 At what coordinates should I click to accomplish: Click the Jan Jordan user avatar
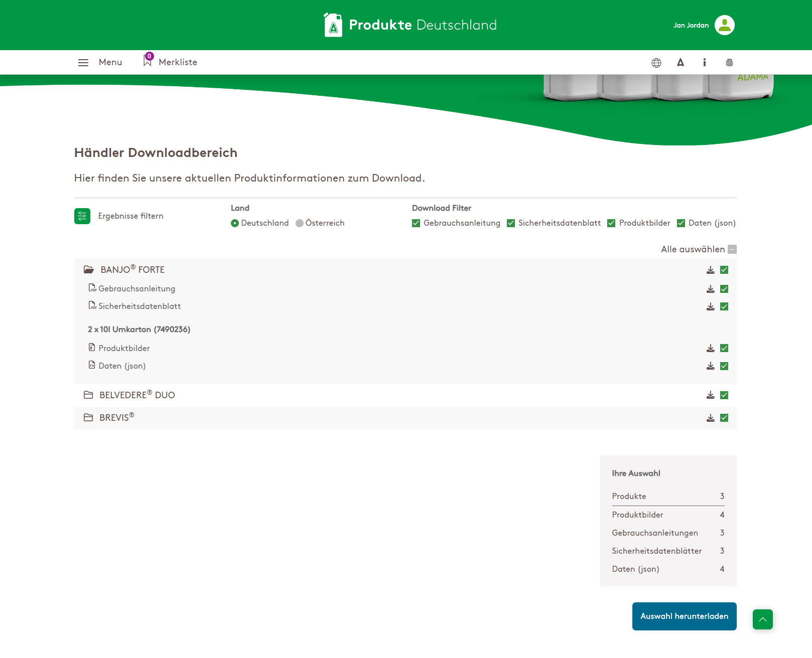(725, 25)
